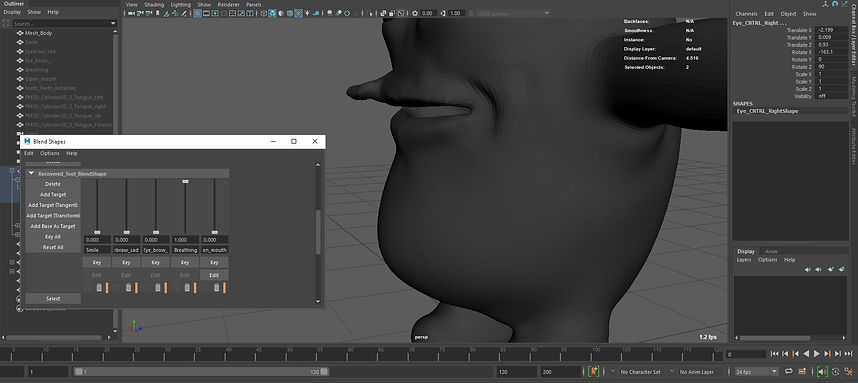Enable smooth shade all cube icon
Screen dimensions: 858x383
tap(272, 13)
